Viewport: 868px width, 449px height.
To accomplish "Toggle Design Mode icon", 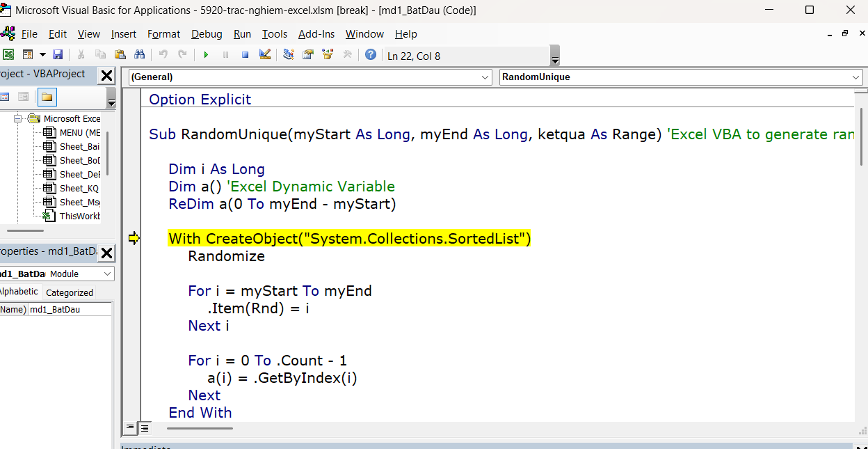I will point(264,54).
